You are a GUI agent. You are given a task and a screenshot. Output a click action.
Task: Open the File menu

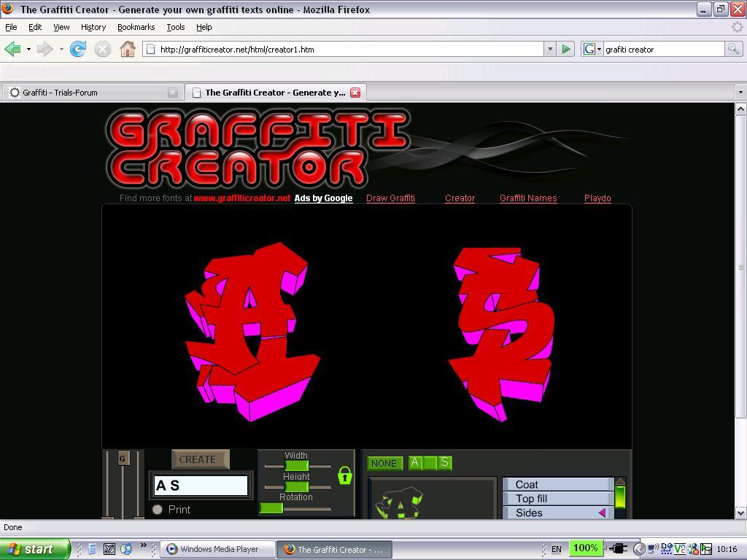point(11,27)
